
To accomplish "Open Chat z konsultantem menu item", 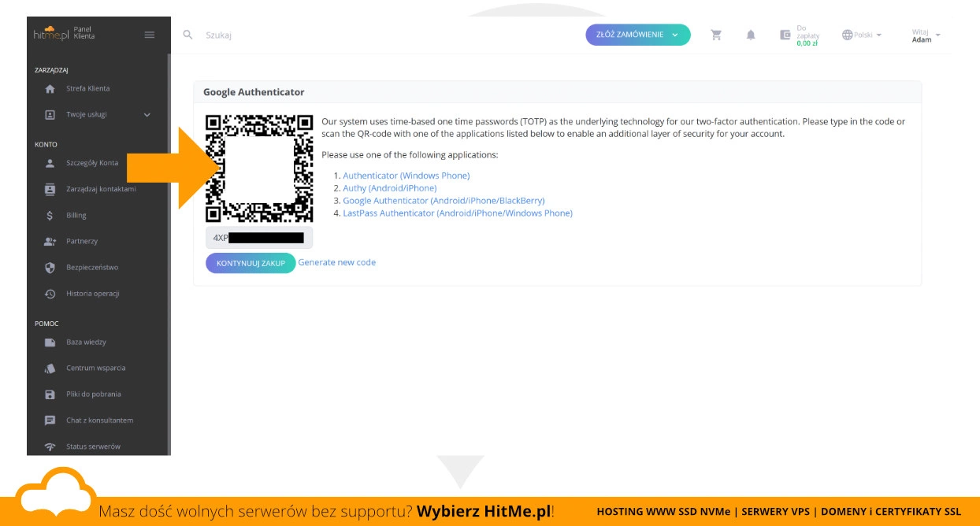I will [100, 420].
